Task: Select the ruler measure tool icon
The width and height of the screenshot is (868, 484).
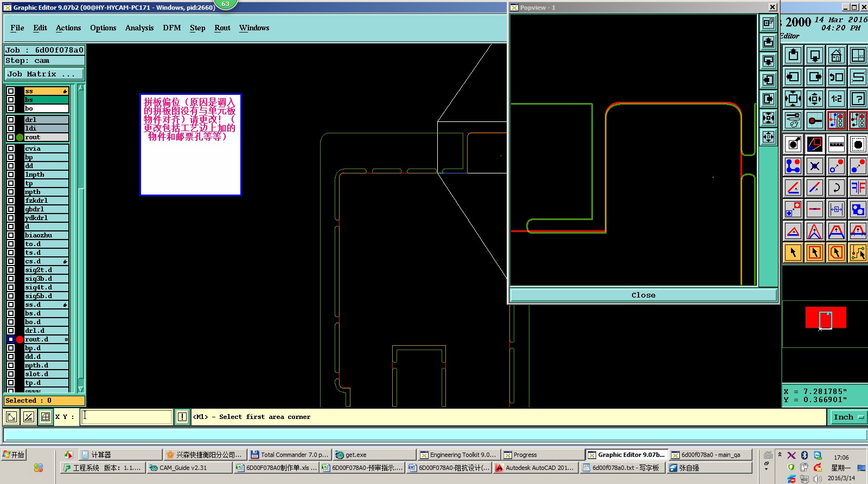Action: [837, 144]
